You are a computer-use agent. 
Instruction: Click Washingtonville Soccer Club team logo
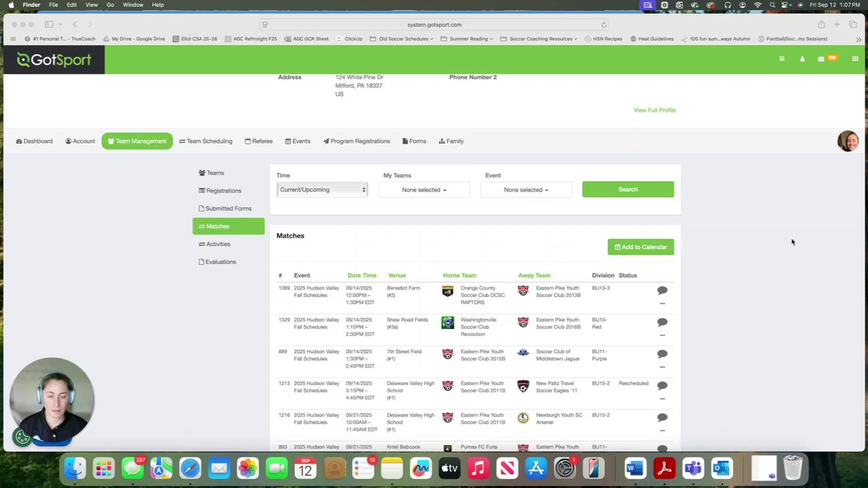pyautogui.click(x=448, y=323)
